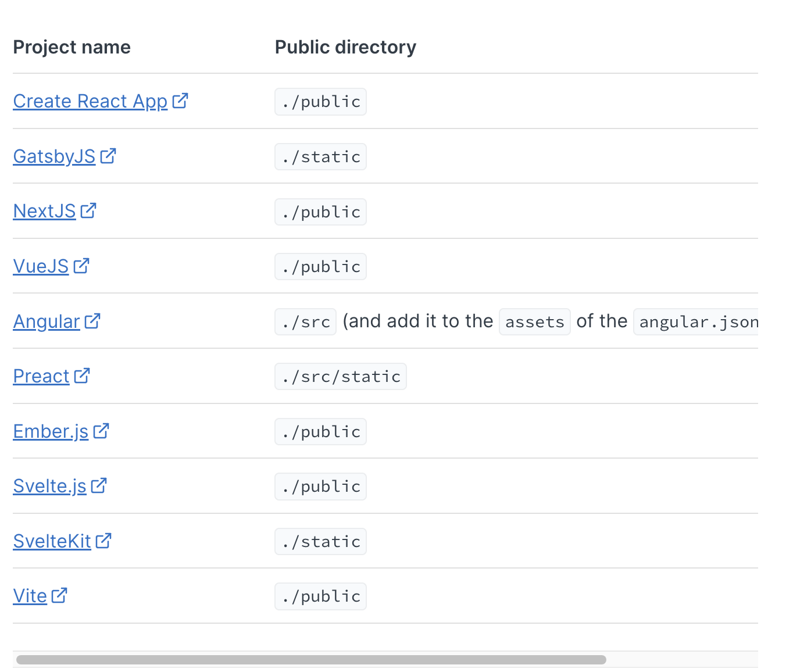
Task: Click the external link icon beside Create React App
Action: tap(180, 99)
